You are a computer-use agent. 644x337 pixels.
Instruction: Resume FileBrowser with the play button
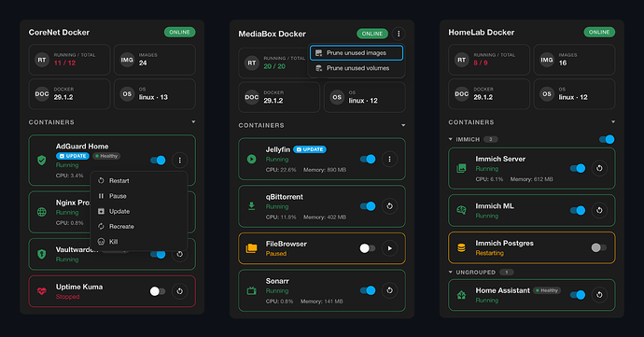389,248
